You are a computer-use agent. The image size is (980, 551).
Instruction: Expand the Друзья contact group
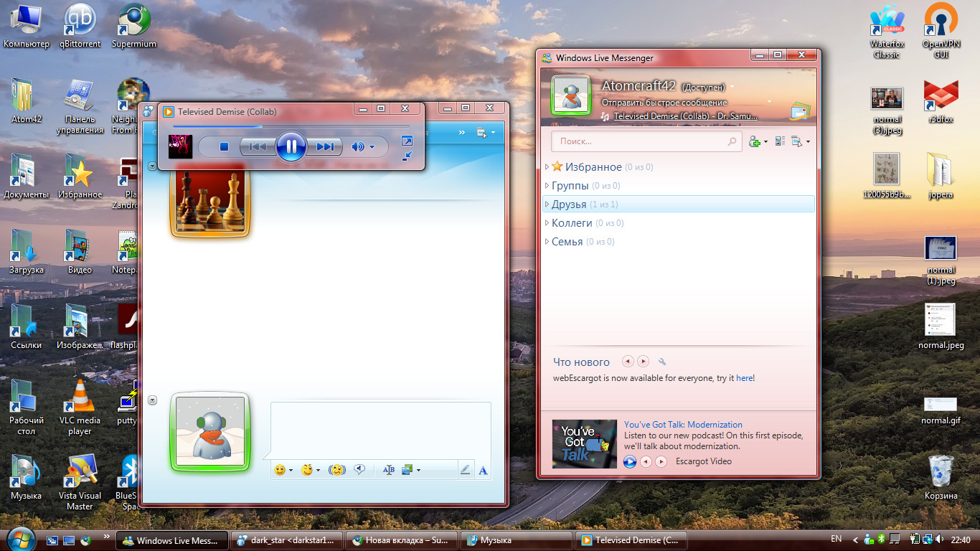[547, 204]
